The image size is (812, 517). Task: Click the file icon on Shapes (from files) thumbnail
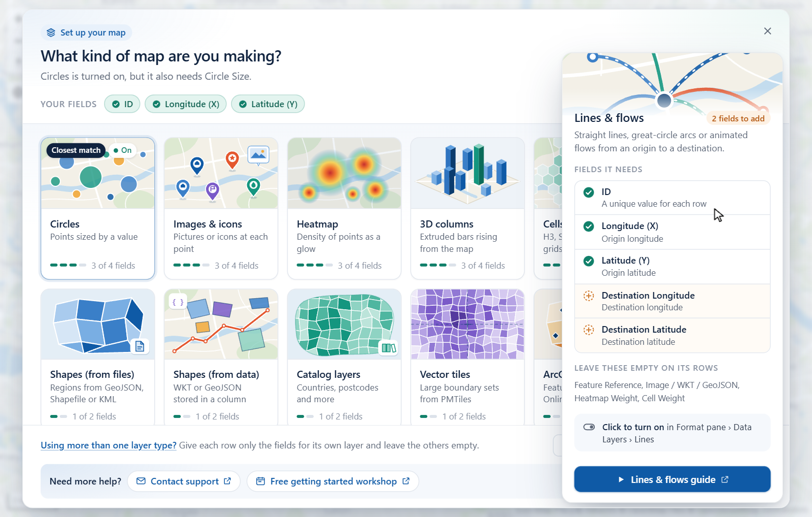[140, 346]
